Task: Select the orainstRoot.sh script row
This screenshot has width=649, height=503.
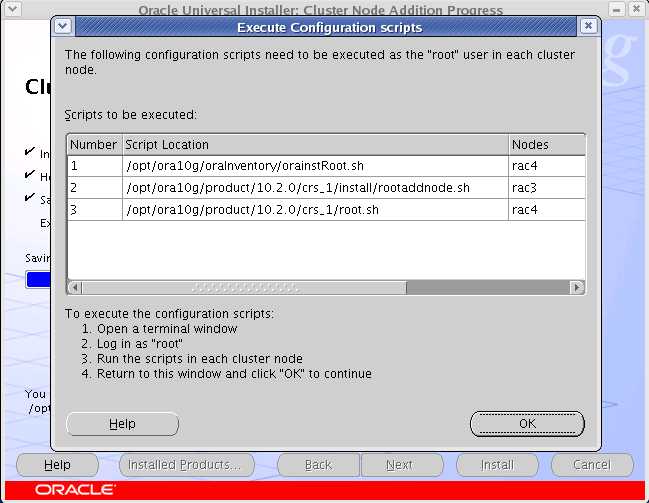Action: (x=326, y=166)
